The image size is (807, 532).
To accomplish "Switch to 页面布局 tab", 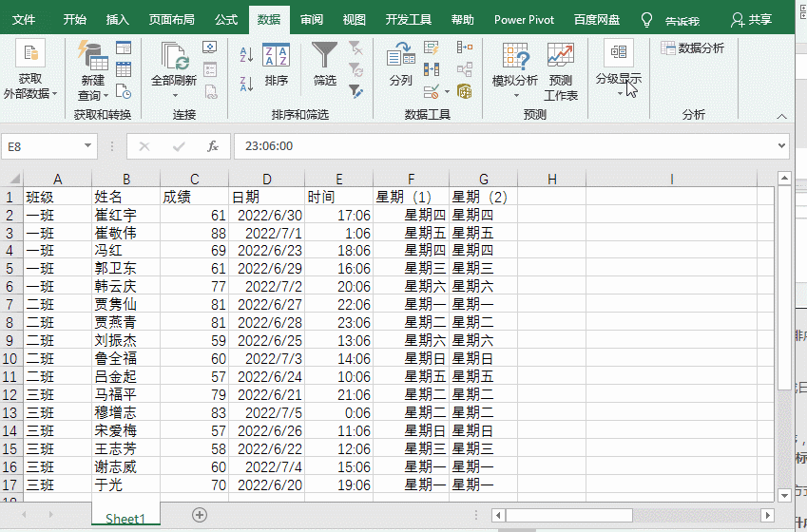I will click(171, 20).
